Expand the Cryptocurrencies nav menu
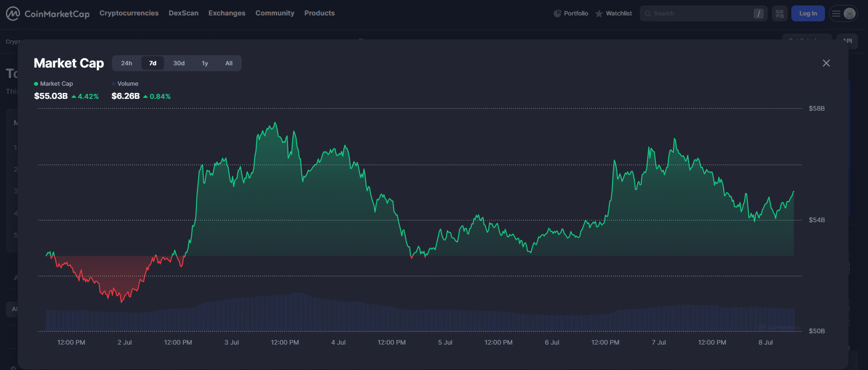Image resolution: width=868 pixels, height=370 pixels. 129,13
